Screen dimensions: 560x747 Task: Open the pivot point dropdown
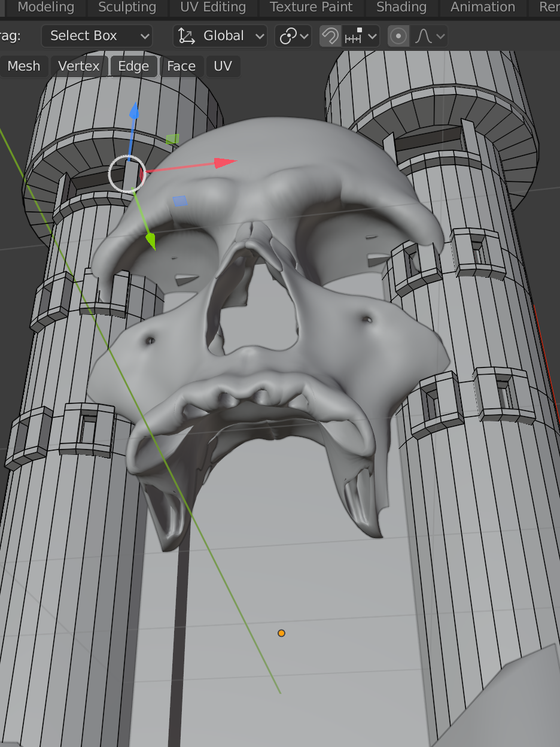coord(293,36)
